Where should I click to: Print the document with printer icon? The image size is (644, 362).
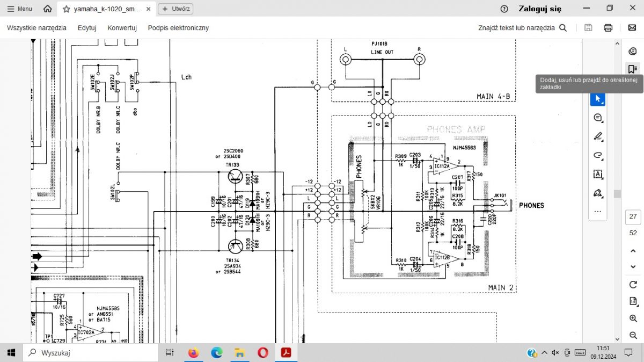point(608,28)
